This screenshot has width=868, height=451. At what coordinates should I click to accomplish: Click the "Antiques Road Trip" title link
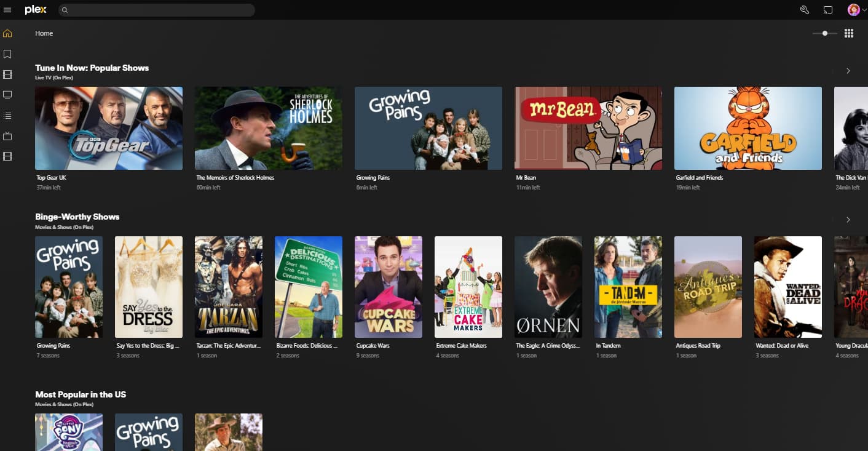click(698, 346)
